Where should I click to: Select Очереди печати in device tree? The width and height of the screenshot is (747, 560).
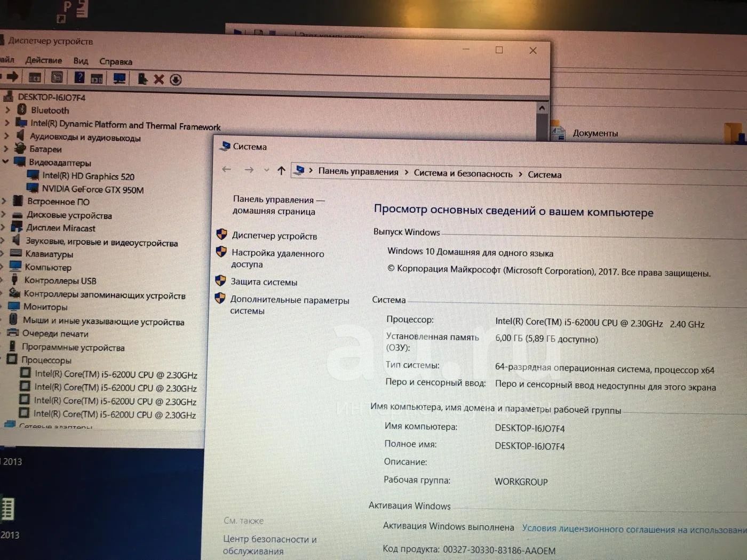[55, 333]
